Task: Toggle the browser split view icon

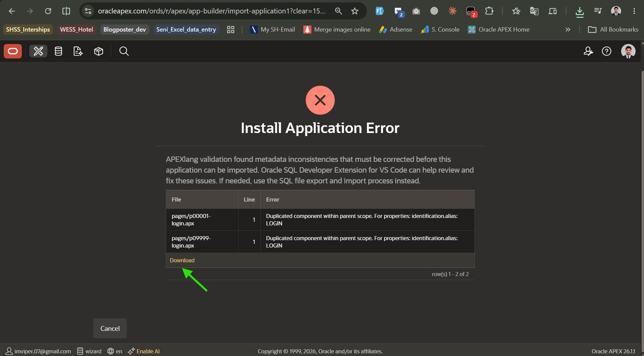Action: pos(66,11)
